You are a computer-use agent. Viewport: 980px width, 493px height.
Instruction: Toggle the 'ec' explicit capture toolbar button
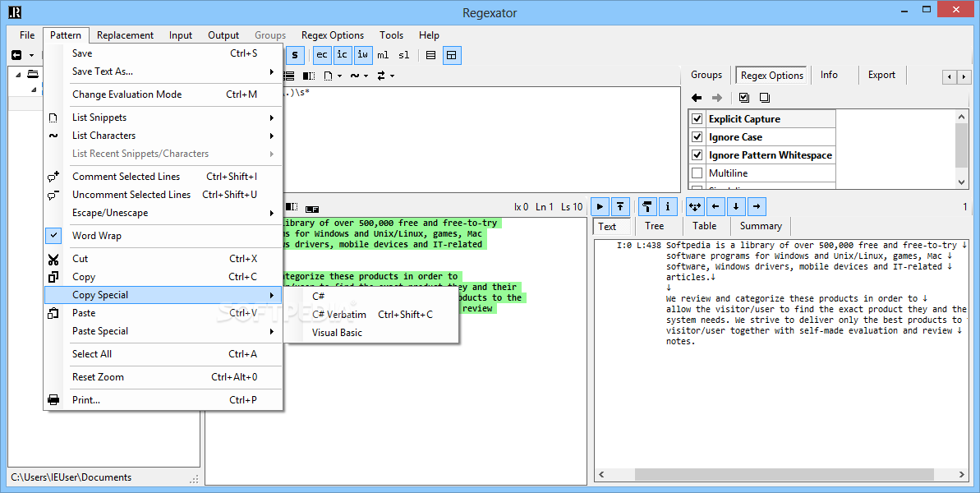[322, 55]
